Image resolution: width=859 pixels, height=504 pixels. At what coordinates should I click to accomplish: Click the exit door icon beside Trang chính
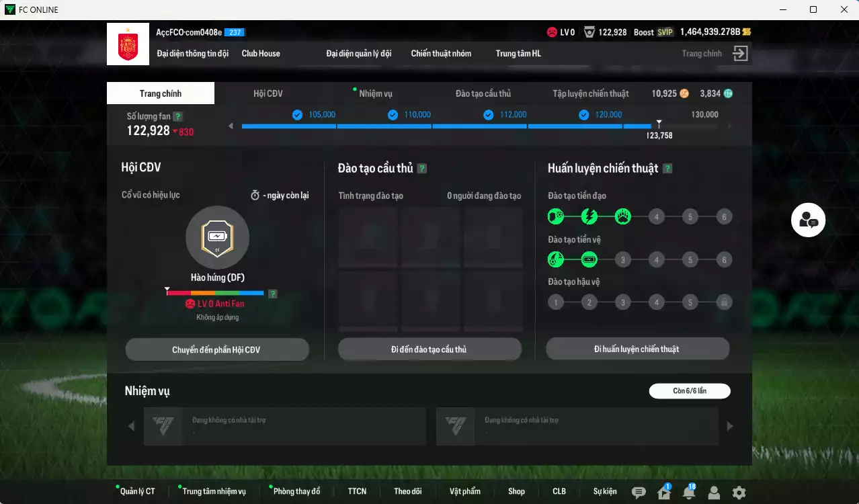coord(740,54)
